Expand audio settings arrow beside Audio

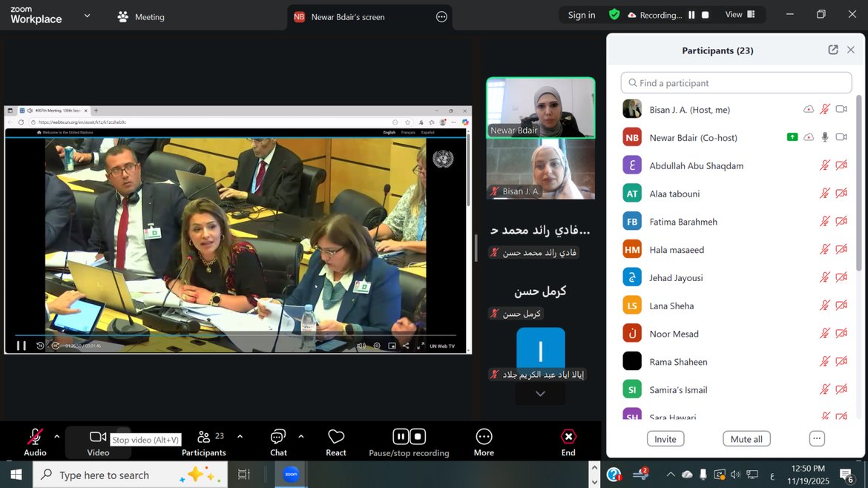[56, 436]
